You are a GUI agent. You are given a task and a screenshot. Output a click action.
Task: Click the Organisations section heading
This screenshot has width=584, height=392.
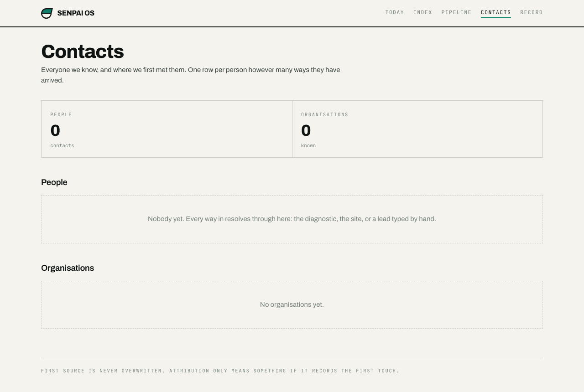click(68, 268)
